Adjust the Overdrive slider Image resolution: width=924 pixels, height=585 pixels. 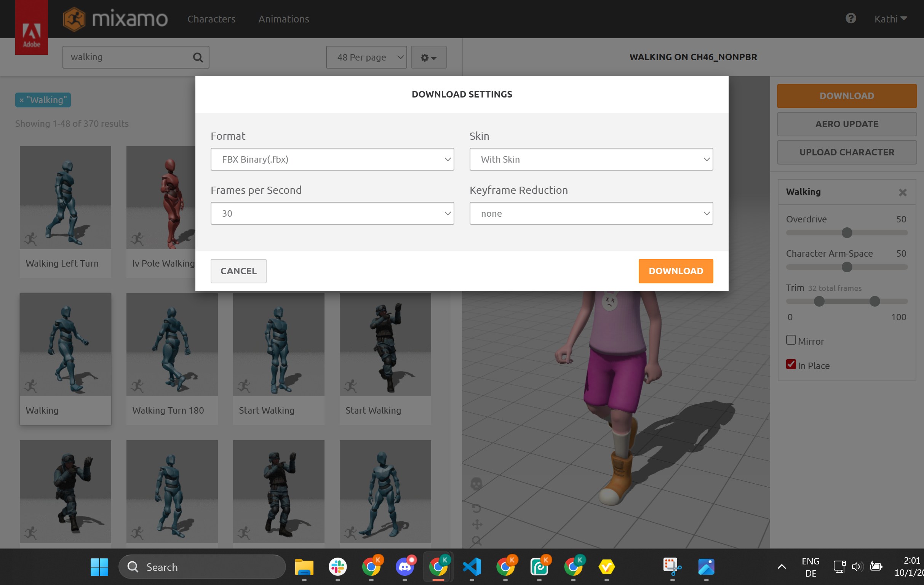click(x=847, y=233)
